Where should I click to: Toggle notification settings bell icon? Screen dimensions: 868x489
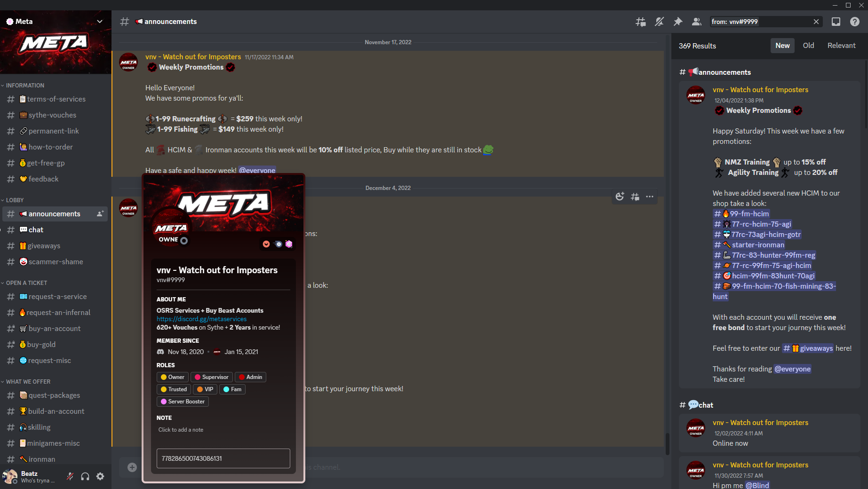[x=659, y=22]
